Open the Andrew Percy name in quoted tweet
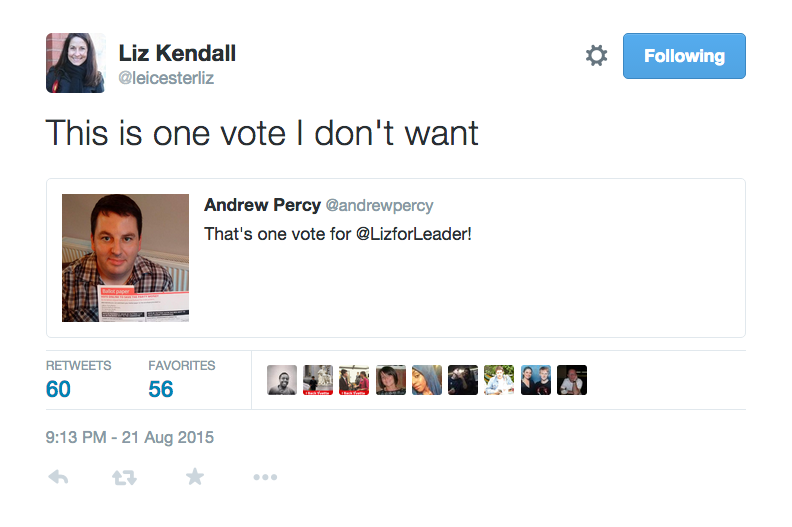The width and height of the screenshot is (792, 527). click(262, 205)
